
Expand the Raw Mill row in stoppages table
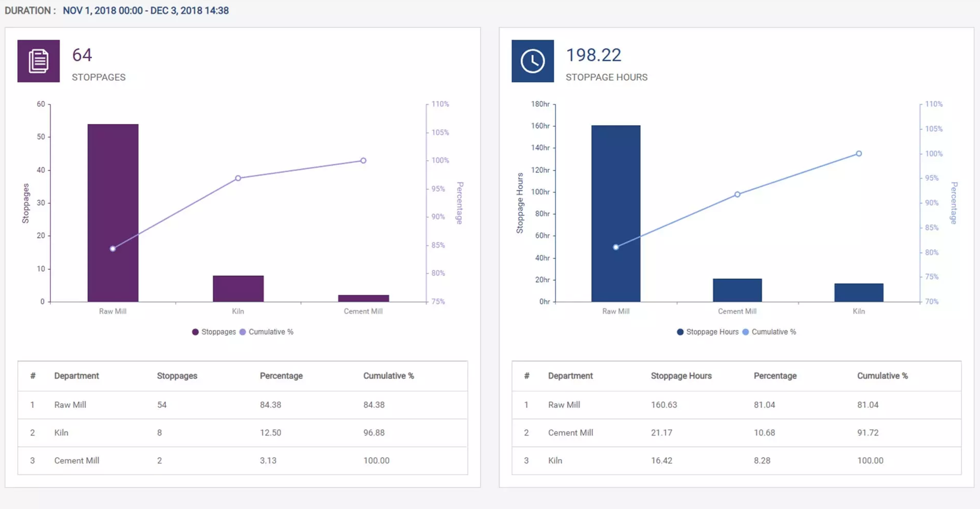click(x=70, y=405)
